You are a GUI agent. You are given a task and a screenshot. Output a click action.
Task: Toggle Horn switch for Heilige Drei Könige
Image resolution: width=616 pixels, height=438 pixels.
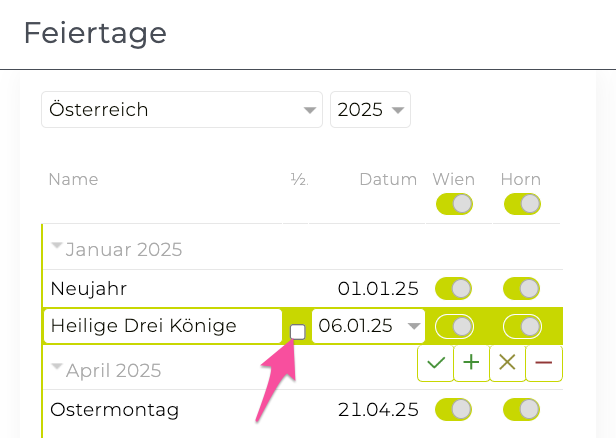[x=521, y=326]
